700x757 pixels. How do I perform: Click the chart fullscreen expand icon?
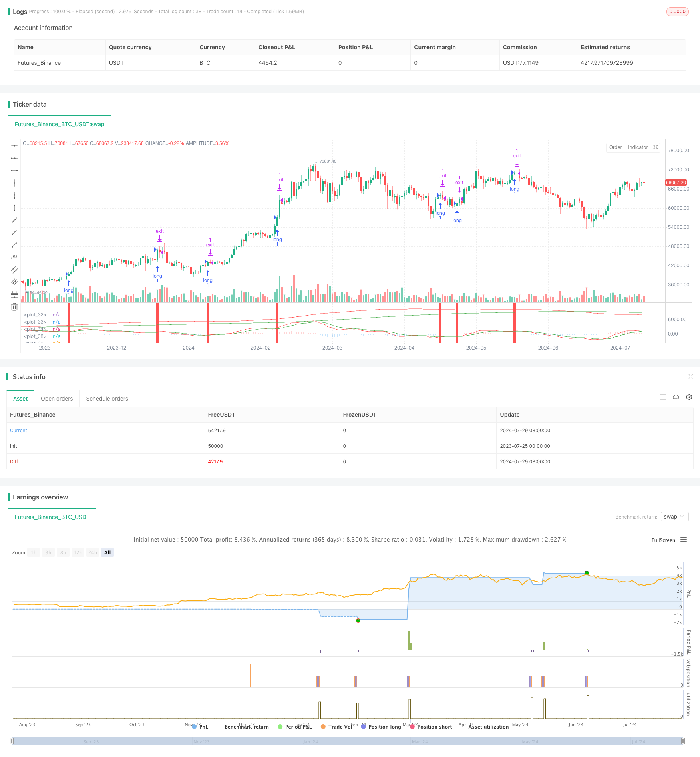click(x=656, y=147)
